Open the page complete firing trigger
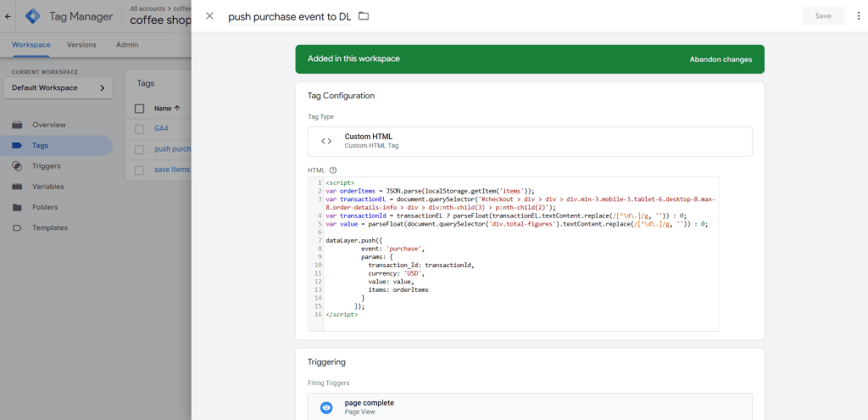This screenshot has height=420, width=868. [530, 406]
